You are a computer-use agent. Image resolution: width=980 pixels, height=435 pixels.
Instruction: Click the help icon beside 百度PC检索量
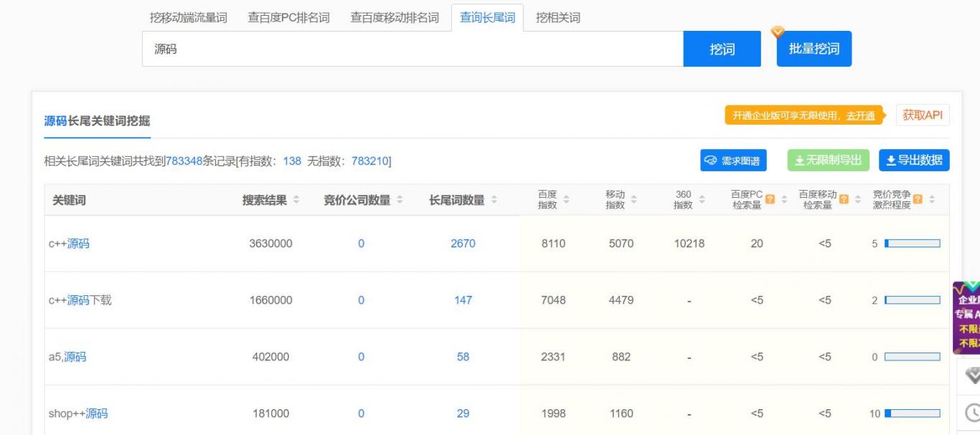(x=770, y=199)
